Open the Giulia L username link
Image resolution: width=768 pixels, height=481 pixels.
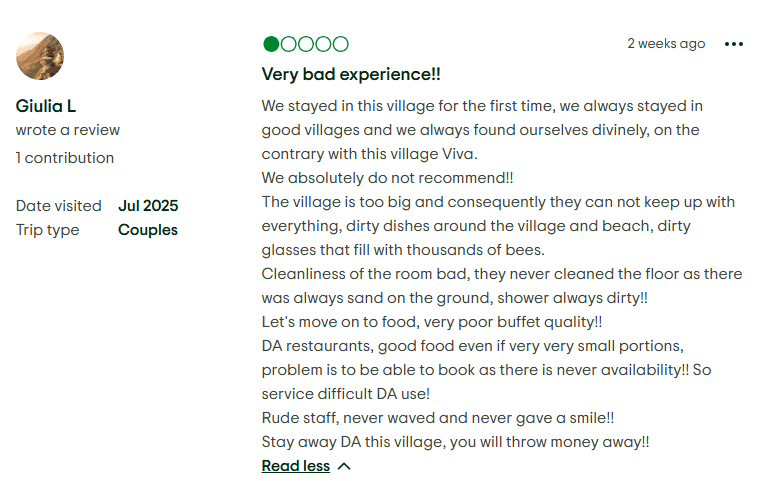click(46, 106)
